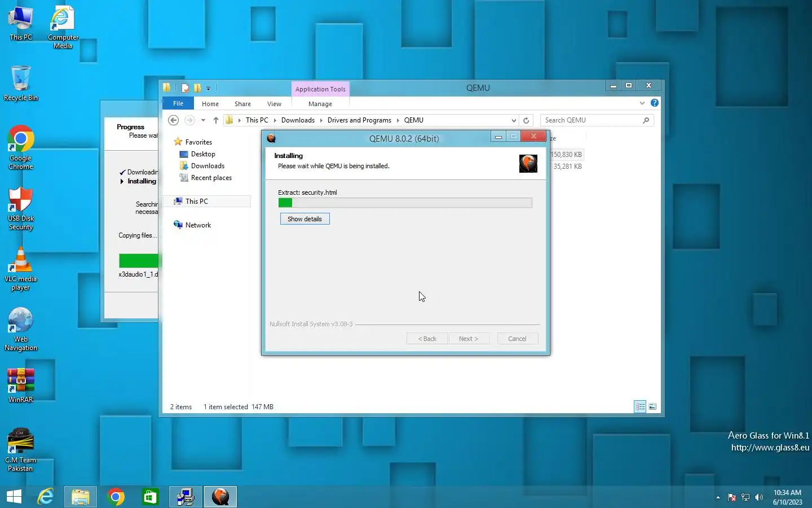Viewport: 812px width, 508px height.
Task: Select Desktop in navigation pane
Action: click(x=203, y=154)
